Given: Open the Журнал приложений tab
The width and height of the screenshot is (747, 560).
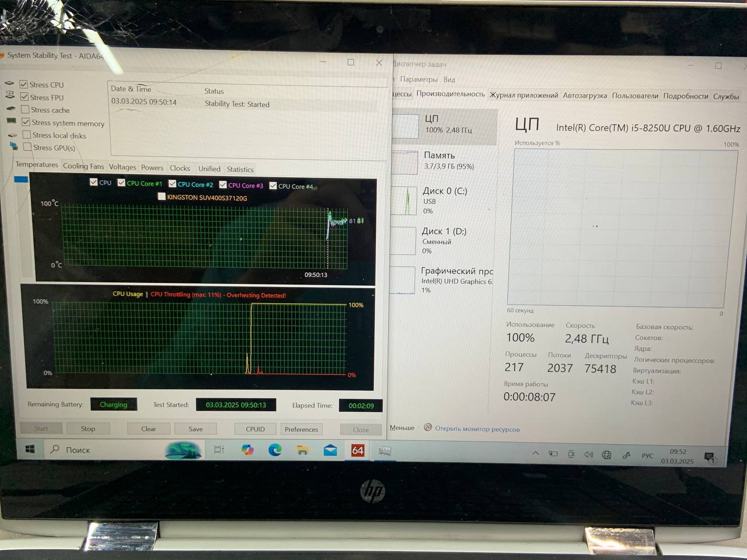Looking at the screenshot, I should click(x=523, y=95).
